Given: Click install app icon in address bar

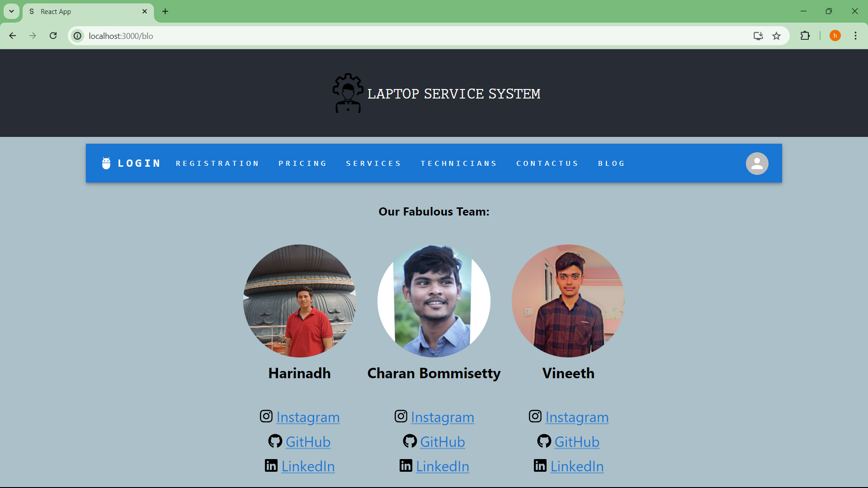Looking at the screenshot, I should [x=758, y=36].
